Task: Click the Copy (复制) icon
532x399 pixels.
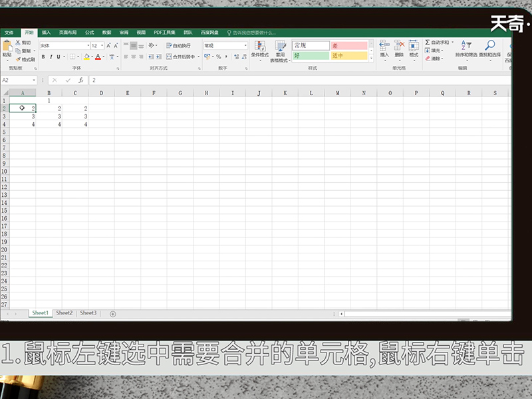Action: 18,51
